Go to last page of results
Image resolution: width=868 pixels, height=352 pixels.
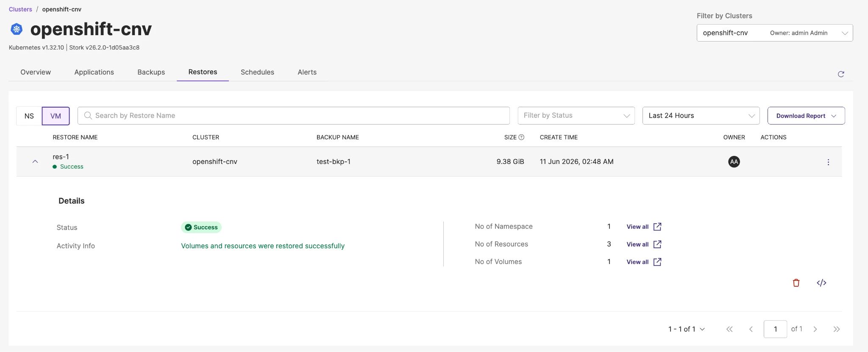point(836,329)
